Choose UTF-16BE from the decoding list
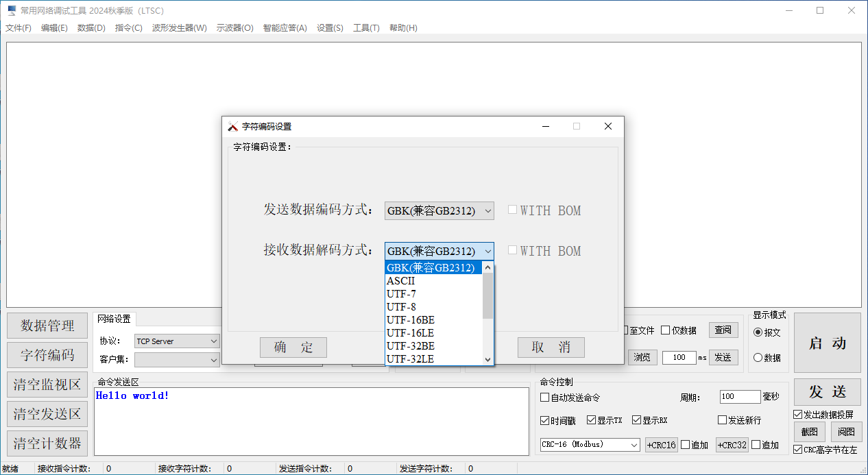This screenshot has height=475, width=868. coord(434,320)
